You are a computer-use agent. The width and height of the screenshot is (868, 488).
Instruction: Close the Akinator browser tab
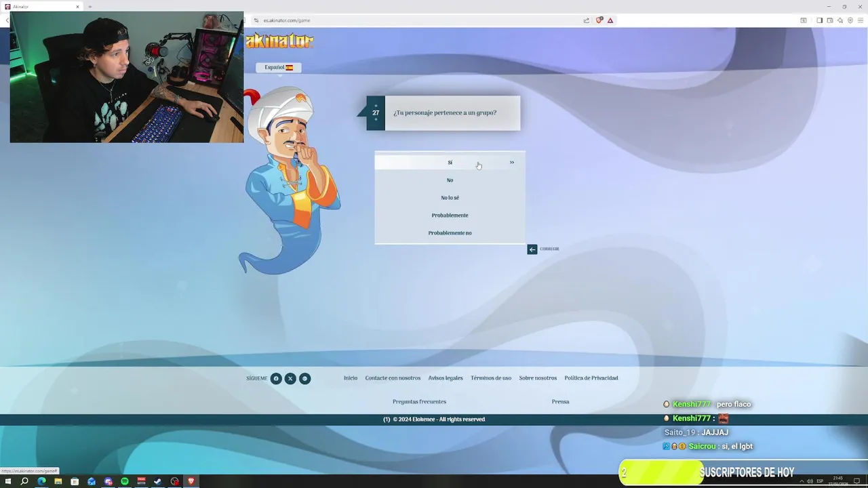[x=77, y=7]
